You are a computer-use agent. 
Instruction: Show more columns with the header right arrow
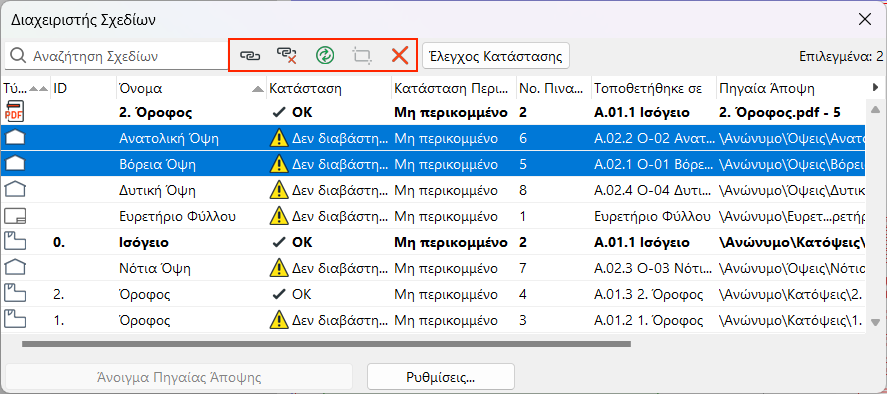[875, 87]
